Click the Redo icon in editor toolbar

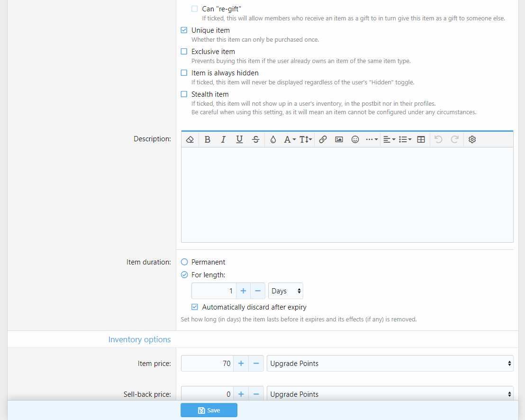(x=454, y=139)
